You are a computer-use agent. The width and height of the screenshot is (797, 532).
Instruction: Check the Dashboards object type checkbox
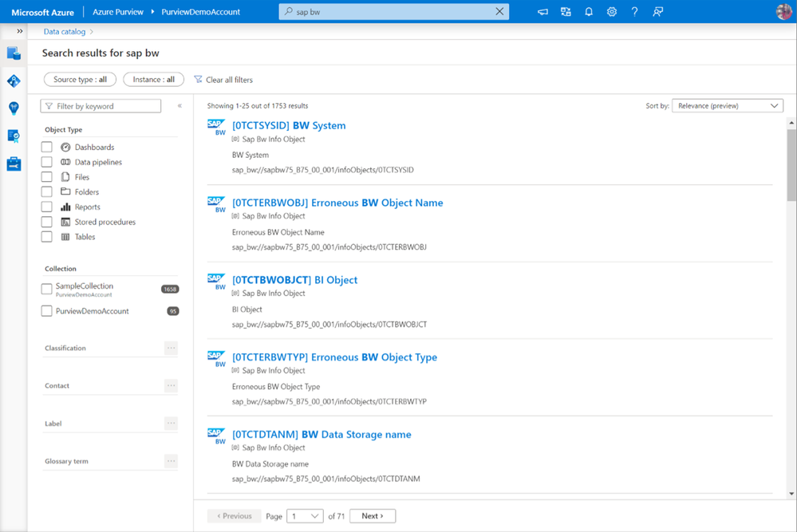47,147
